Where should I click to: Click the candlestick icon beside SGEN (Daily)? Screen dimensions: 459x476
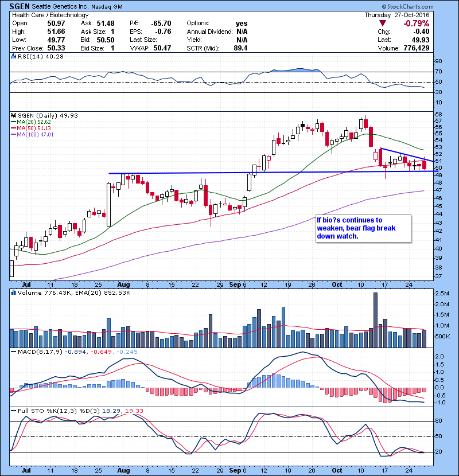(13, 115)
